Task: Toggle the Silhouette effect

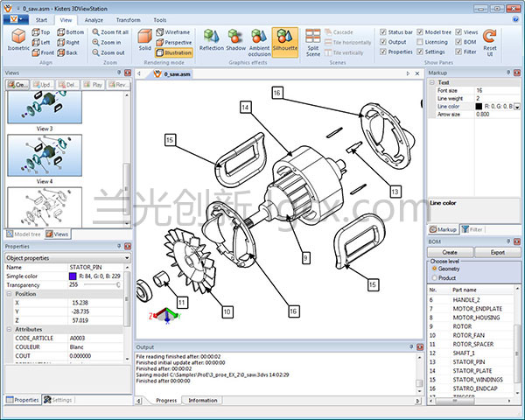Action: coord(284,40)
